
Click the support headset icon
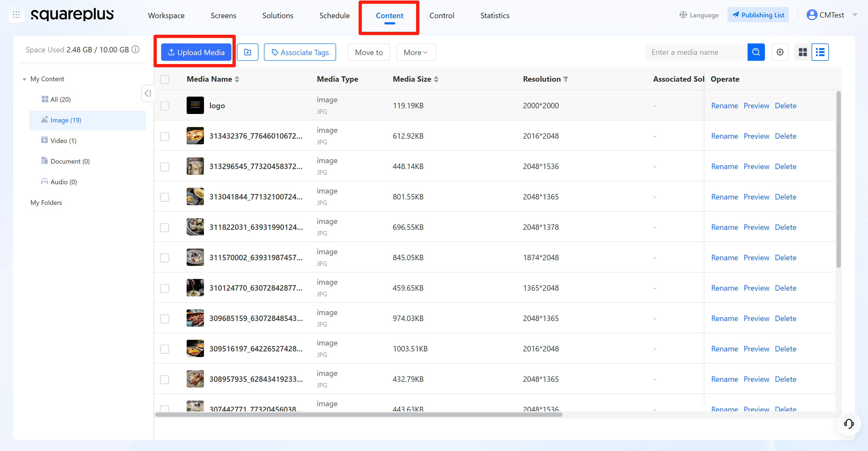(x=848, y=424)
